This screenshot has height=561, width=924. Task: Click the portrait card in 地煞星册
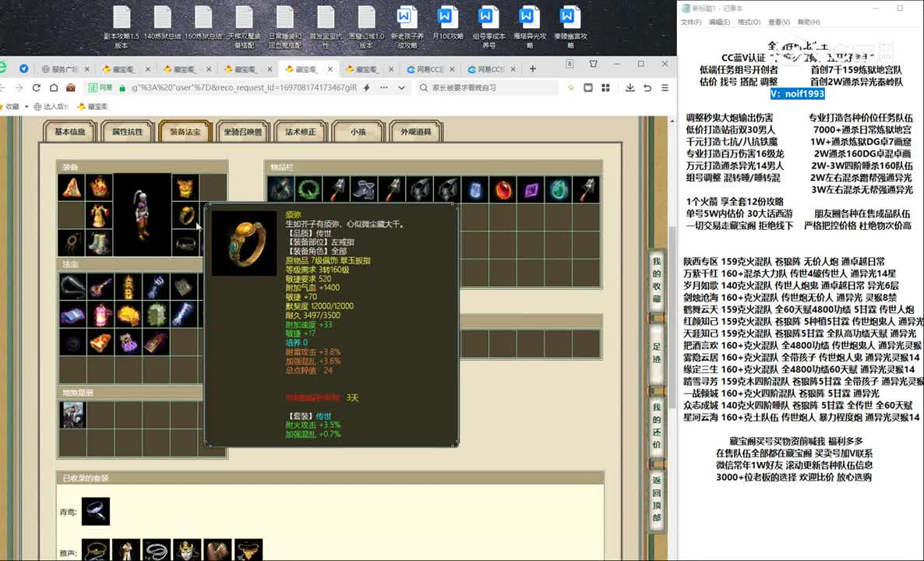tap(72, 415)
